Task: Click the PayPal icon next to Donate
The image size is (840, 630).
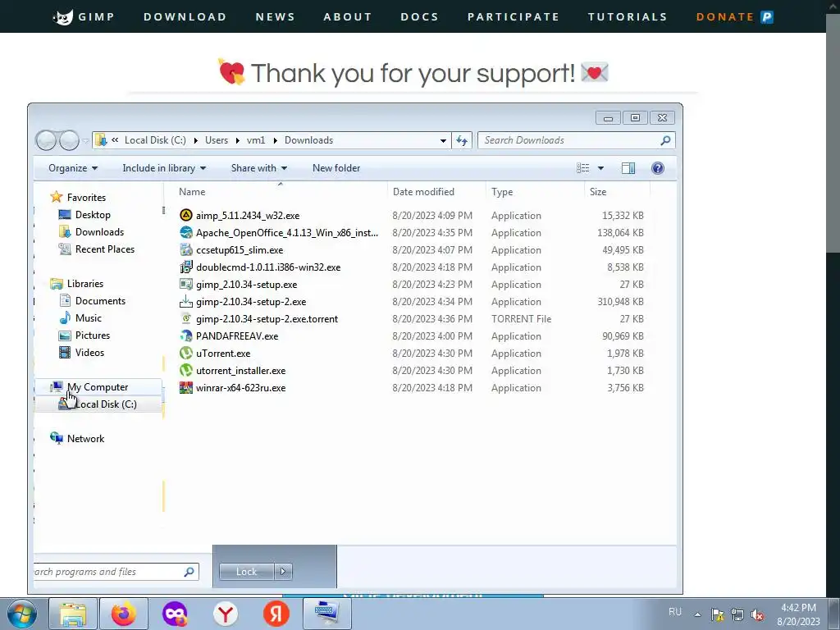Action: (x=767, y=17)
